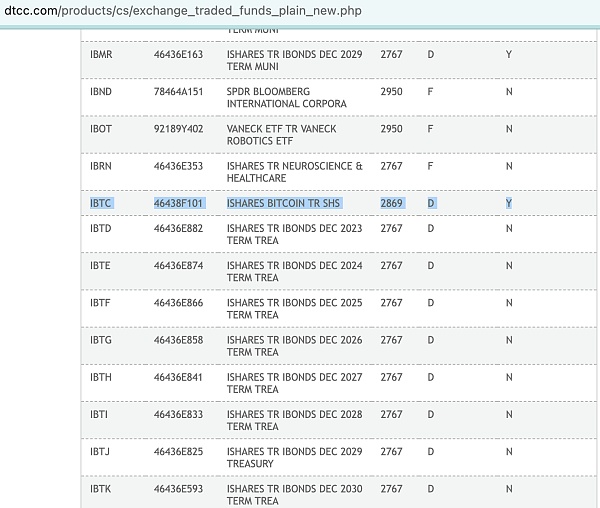The image size is (600, 508).
Task: Click the 2869 value in IBTC row
Action: tap(391, 203)
